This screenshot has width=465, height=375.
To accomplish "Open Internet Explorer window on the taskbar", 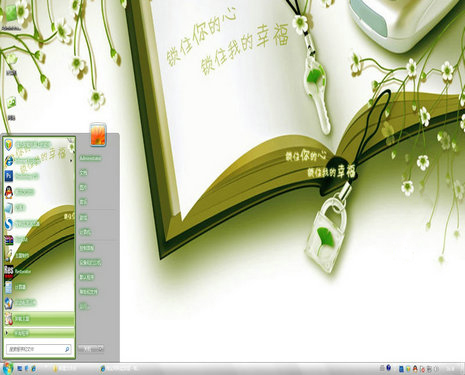I will pyautogui.click(x=120, y=369).
